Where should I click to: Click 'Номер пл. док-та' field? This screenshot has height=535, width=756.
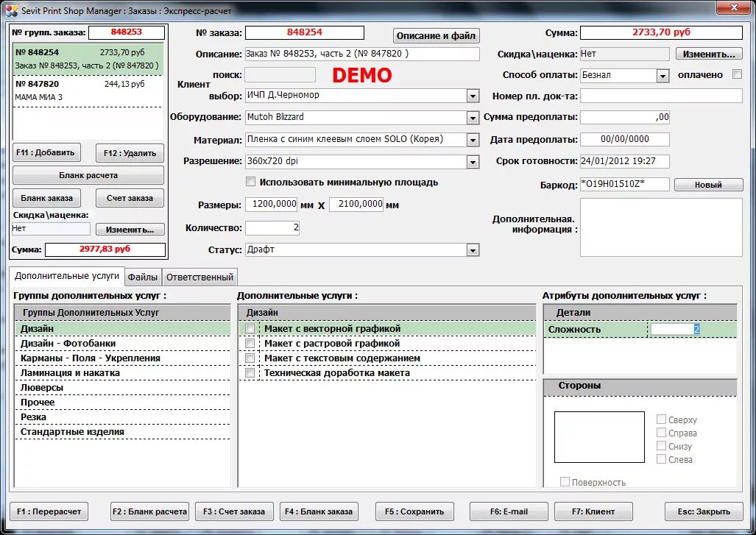(x=661, y=96)
